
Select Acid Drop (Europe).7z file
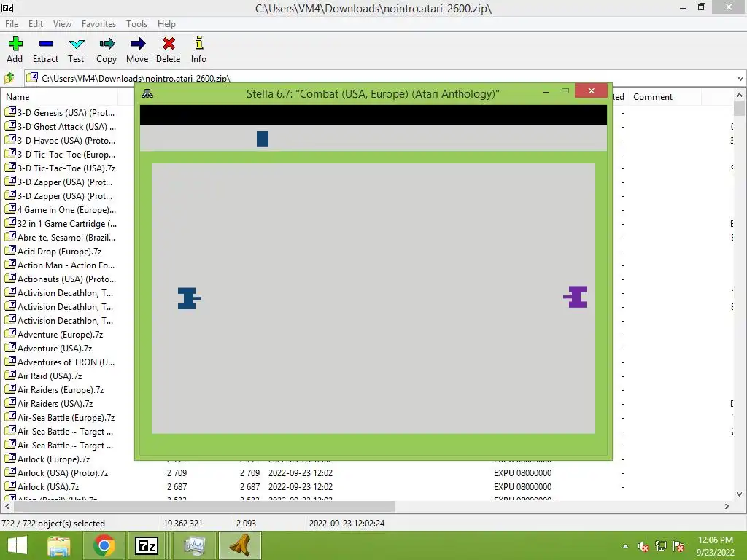60,252
